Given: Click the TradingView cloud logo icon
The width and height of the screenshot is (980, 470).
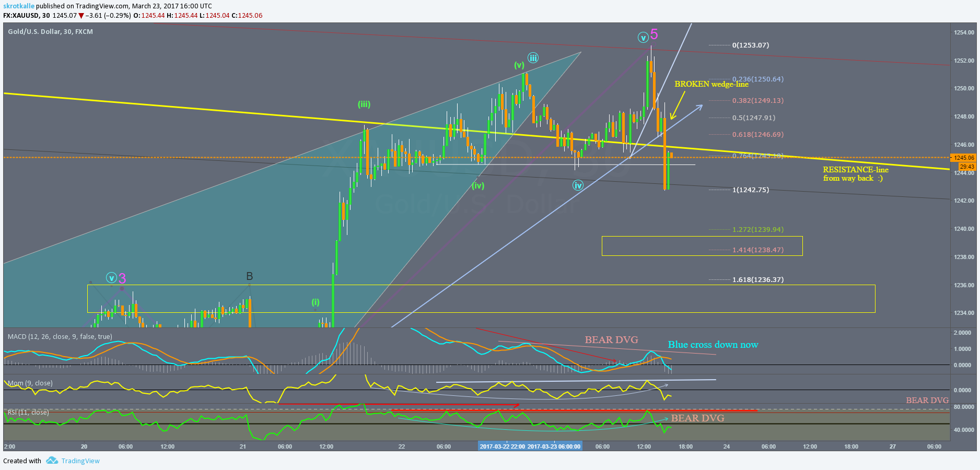Looking at the screenshot, I should click(52, 460).
